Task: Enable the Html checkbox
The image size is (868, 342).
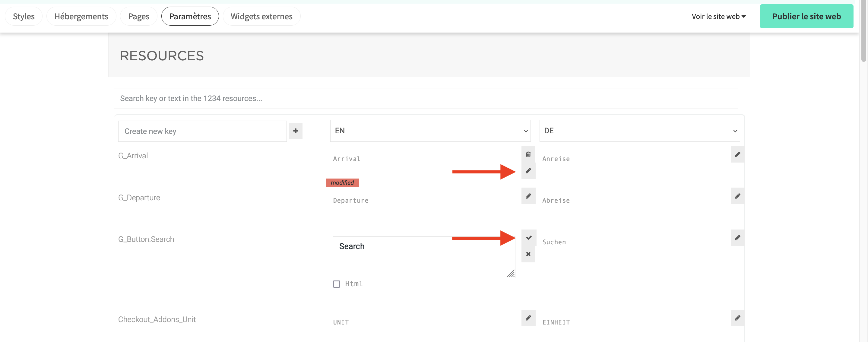Action: 336,284
